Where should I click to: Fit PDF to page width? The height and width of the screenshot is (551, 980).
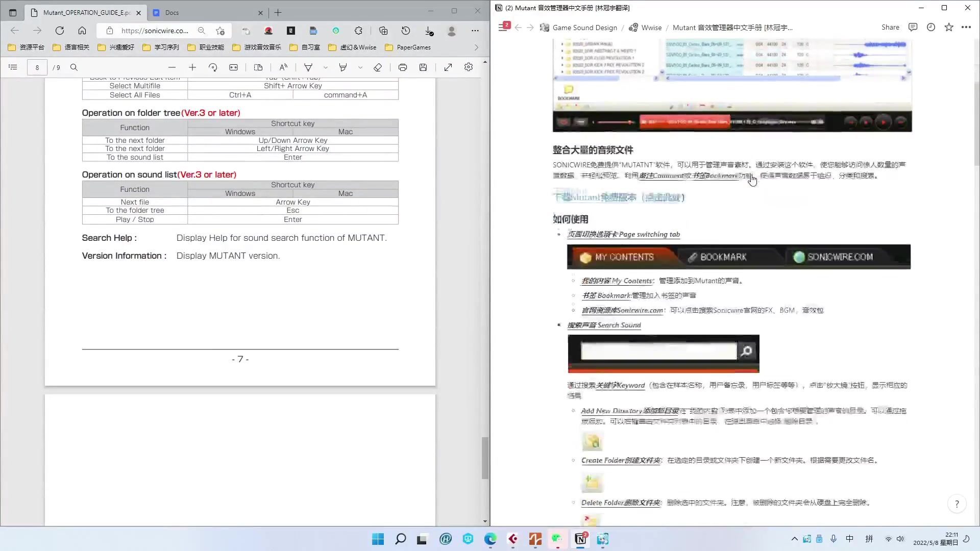click(234, 67)
